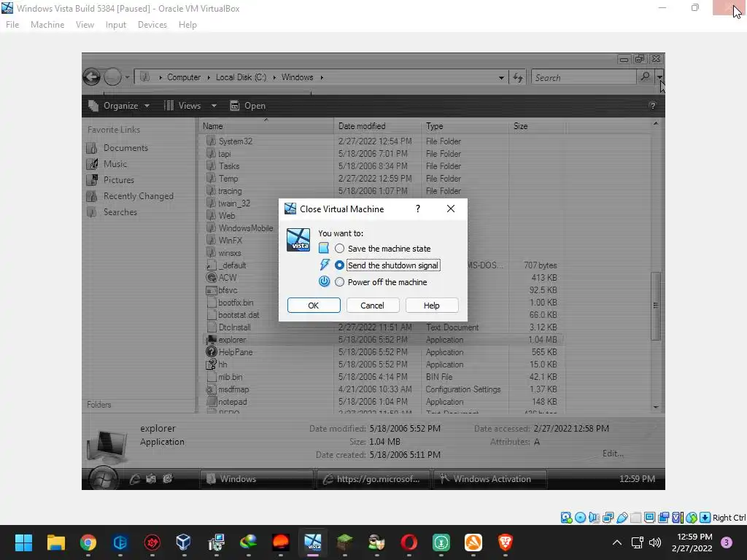Open File Explorer from the host taskbar
The height and width of the screenshot is (560, 747).
[x=55, y=542]
